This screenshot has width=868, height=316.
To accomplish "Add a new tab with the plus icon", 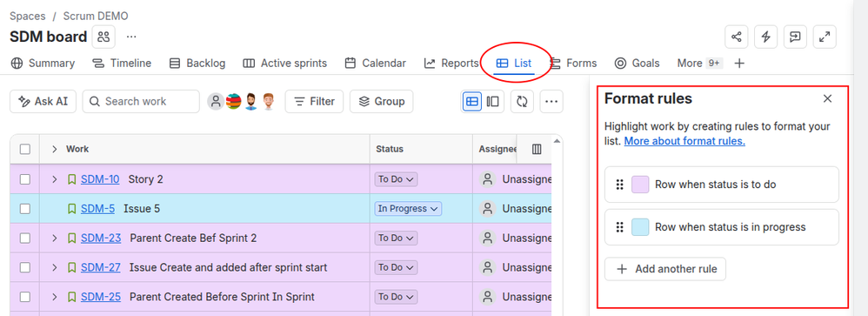I will pos(739,64).
